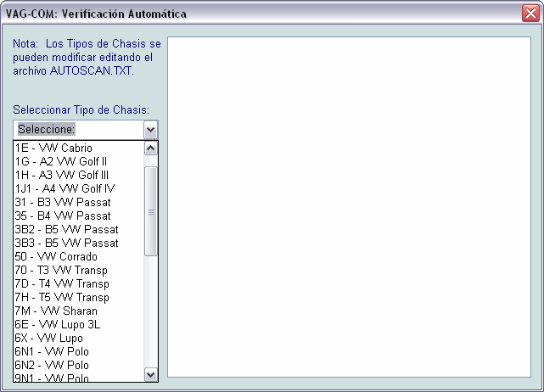Choose 35 - B4 VW Passat
Viewport: 544px width, 392px height.
pos(63,216)
